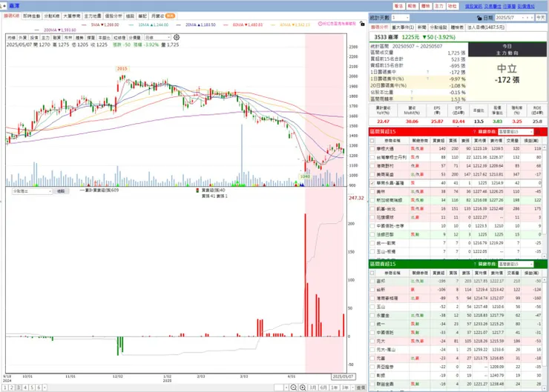The image size is (549, 392).
Task: Click the 200MA legend line swatch
Action: point(37,30)
